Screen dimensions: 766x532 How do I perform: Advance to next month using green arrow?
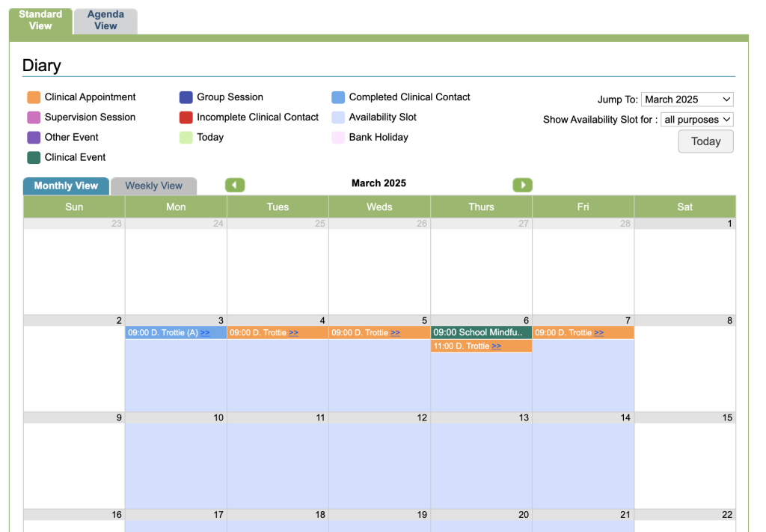522,185
